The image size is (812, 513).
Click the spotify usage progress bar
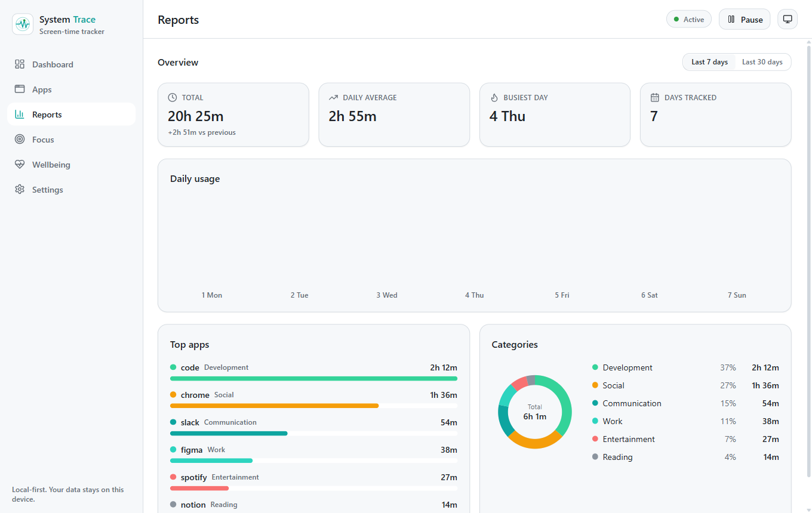pyautogui.click(x=313, y=488)
